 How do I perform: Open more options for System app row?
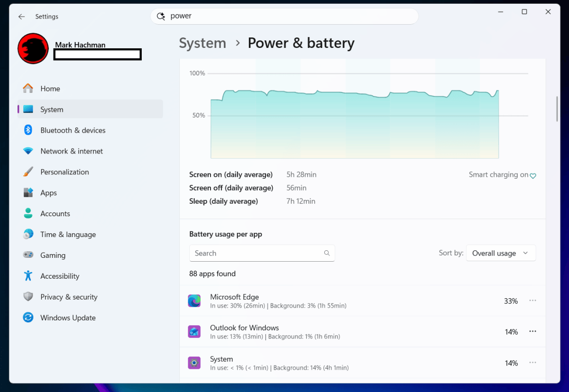pos(532,363)
